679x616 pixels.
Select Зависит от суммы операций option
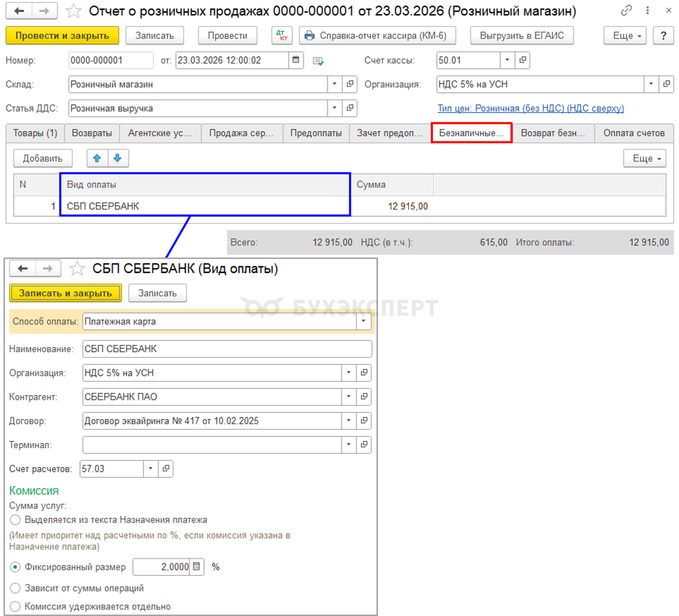(x=15, y=588)
